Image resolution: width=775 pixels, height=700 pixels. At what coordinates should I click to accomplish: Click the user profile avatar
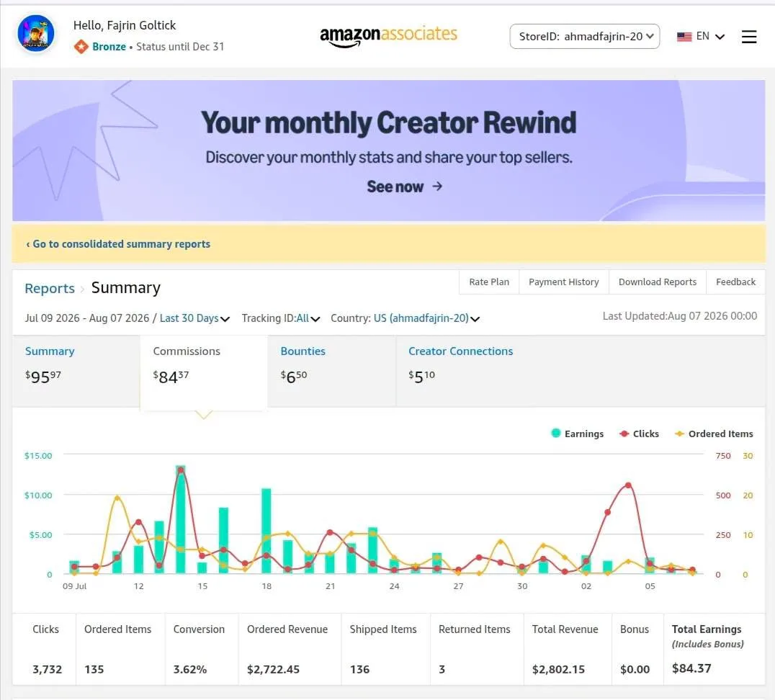pos(35,34)
